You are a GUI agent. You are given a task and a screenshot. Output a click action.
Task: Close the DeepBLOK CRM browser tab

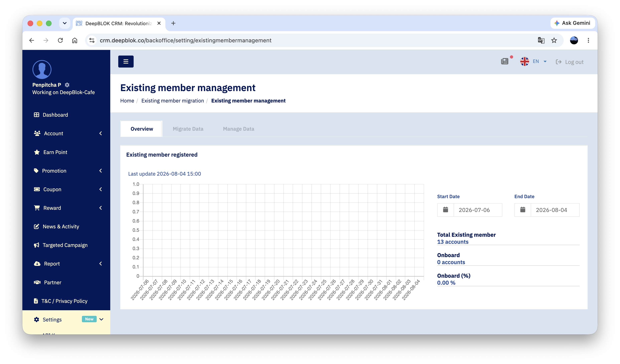point(159,23)
